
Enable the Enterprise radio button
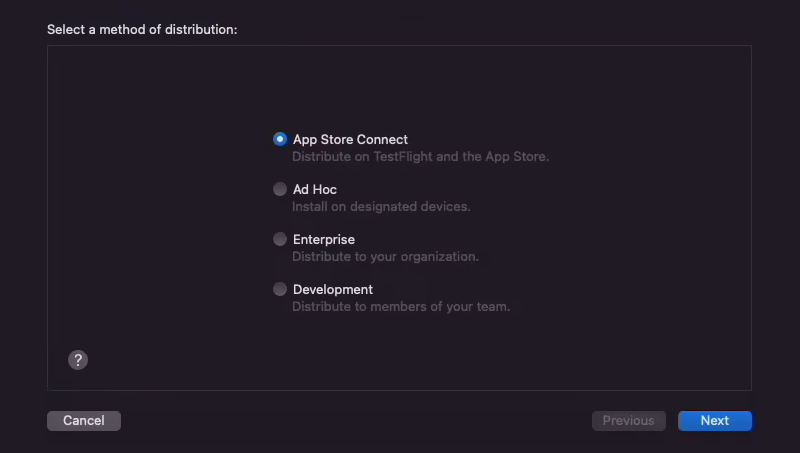pyautogui.click(x=280, y=239)
